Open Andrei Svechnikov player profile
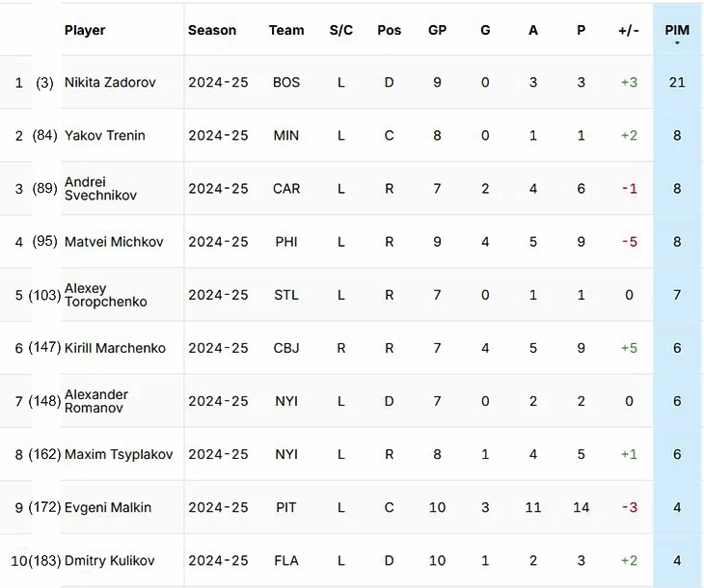 pyautogui.click(x=100, y=188)
